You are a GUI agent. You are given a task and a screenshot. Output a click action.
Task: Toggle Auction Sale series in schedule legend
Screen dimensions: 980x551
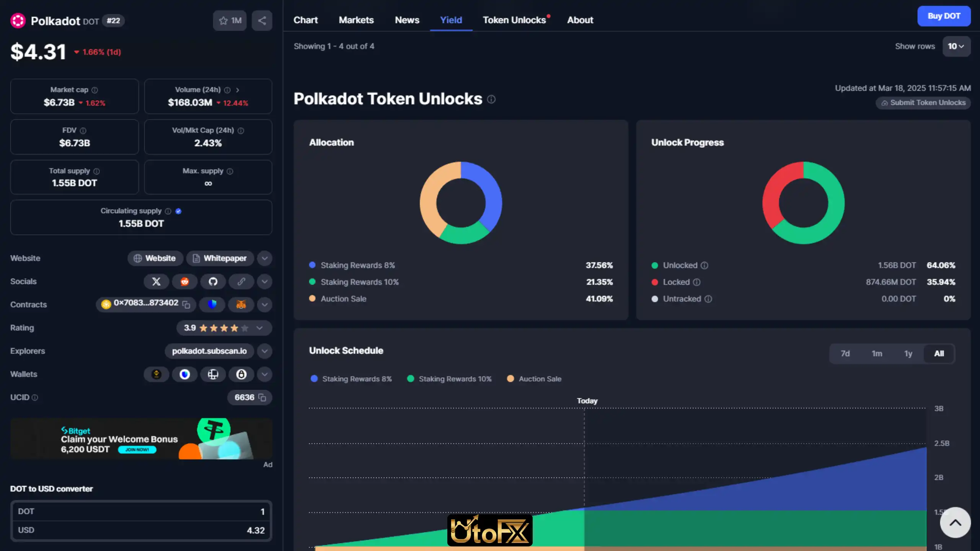coord(534,379)
